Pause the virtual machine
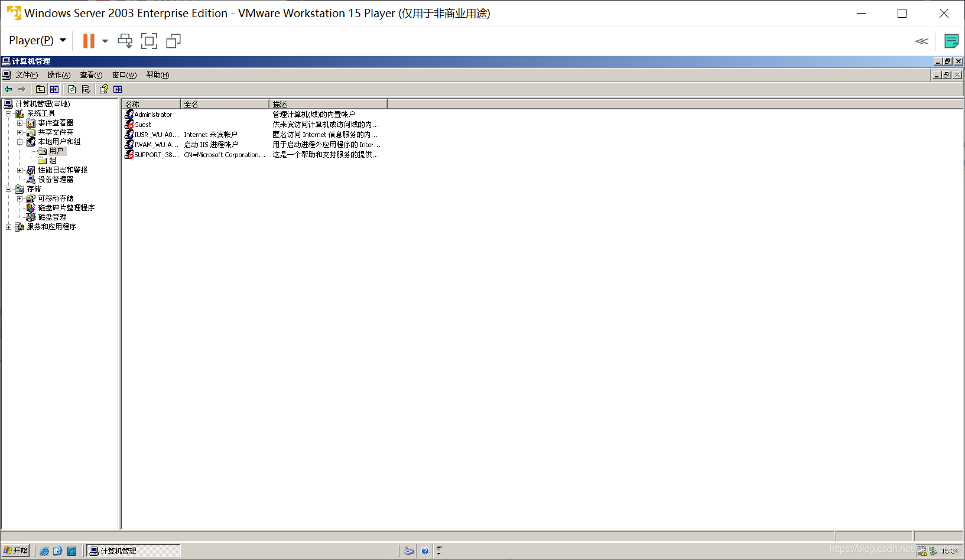 coord(89,41)
